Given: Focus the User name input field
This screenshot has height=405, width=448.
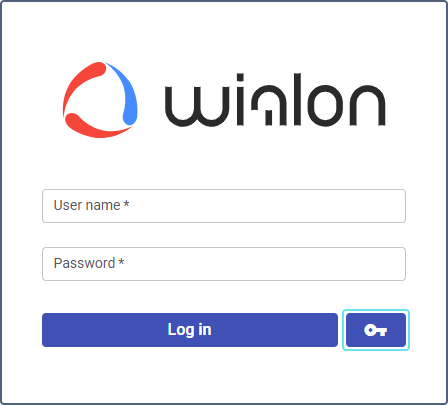Looking at the screenshot, I should coord(224,206).
